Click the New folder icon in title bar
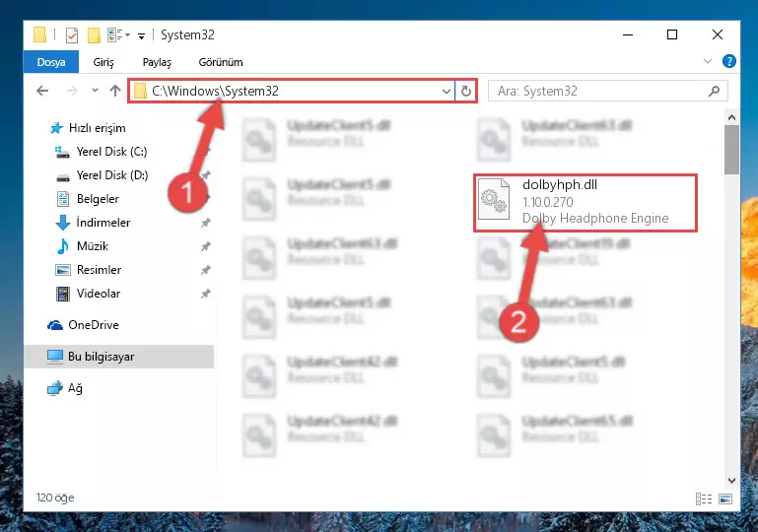Screen dimensions: 758x532 (94, 35)
